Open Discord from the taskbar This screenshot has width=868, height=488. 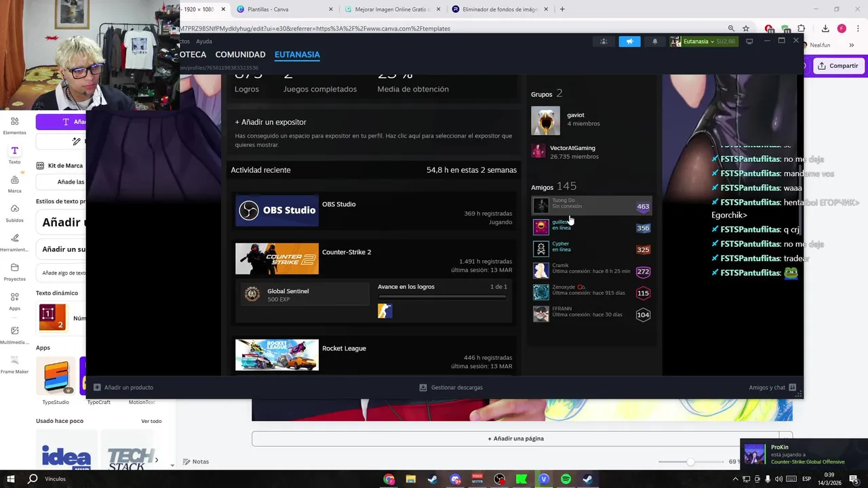455,479
